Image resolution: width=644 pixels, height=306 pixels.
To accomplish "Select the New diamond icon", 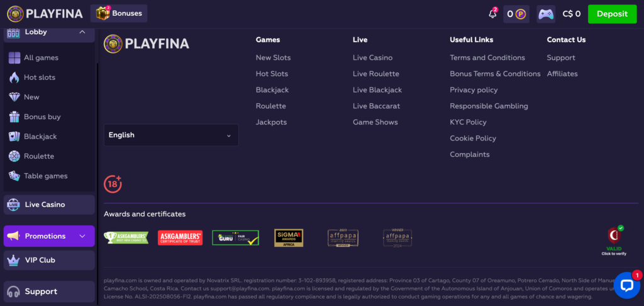I will [14, 97].
